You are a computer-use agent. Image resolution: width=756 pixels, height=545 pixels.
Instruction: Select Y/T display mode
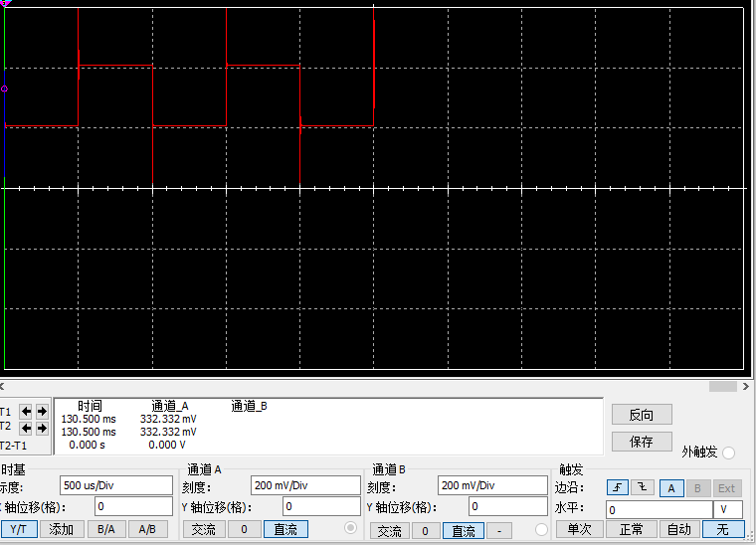coord(19,529)
